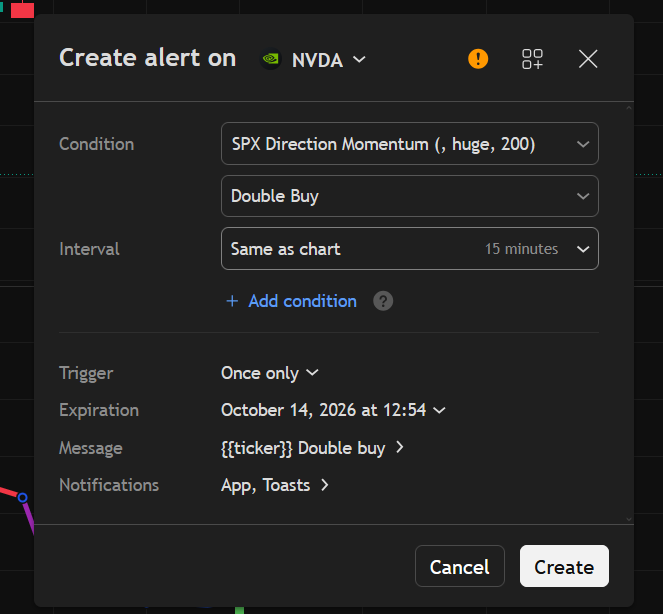Click the Add condition link
This screenshot has height=614, width=663.
302,301
